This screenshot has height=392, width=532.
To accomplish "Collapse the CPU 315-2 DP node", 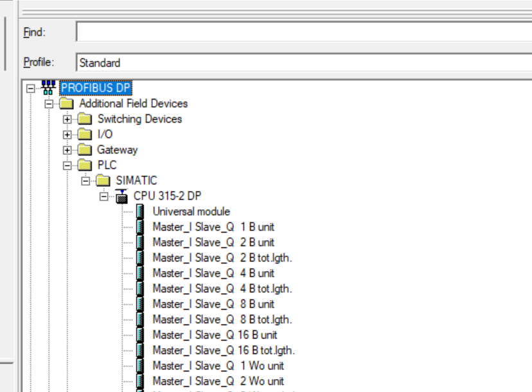I will point(104,197).
